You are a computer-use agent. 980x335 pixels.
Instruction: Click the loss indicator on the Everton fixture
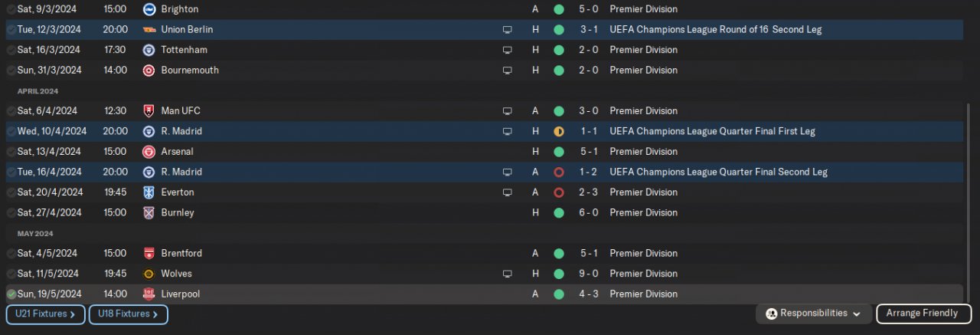click(x=559, y=192)
